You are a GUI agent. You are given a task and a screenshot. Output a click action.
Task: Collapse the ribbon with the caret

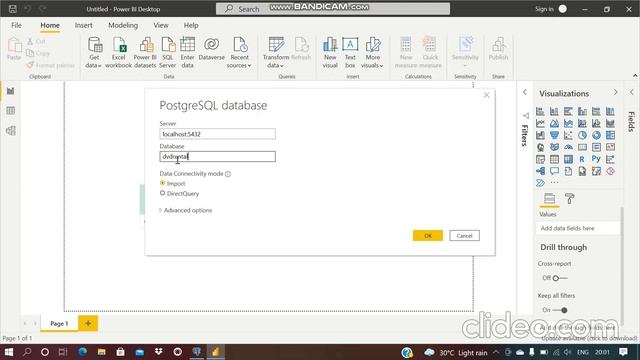click(x=635, y=76)
